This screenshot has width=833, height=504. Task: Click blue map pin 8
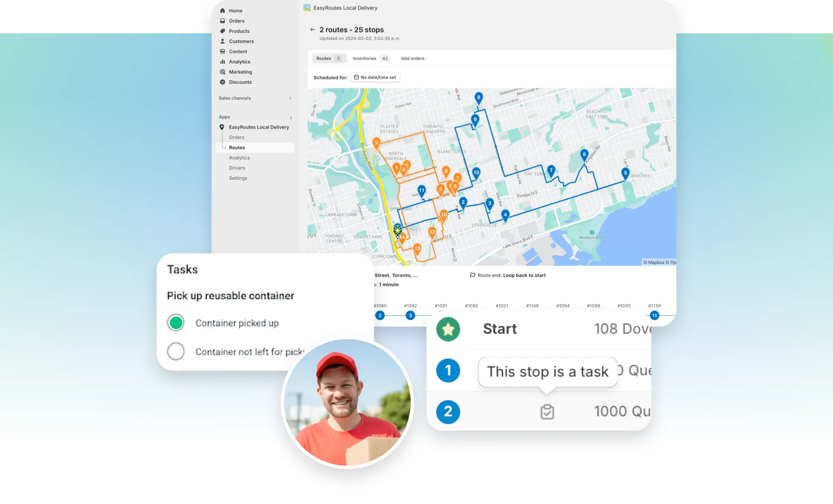coord(479,98)
